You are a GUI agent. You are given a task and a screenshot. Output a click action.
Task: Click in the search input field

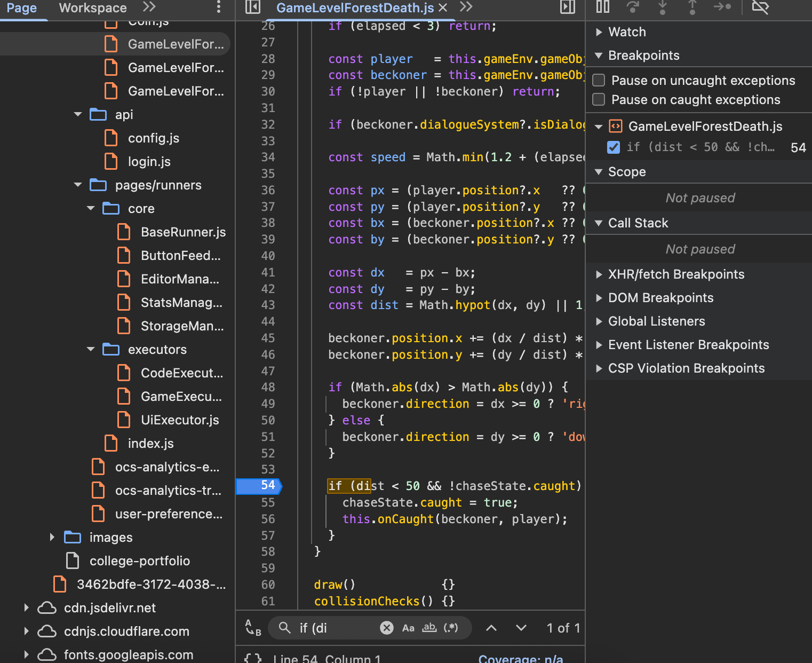click(336, 628)
